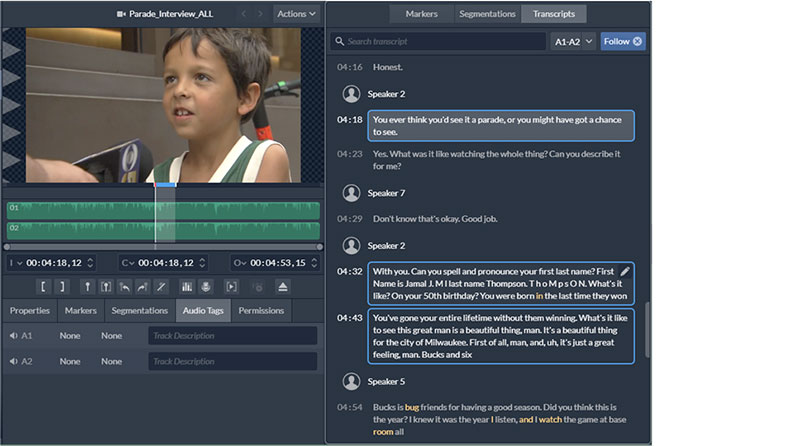Click the Speaker 7 avatar icon
Viewport: 800px width, 446px height.
351,193
